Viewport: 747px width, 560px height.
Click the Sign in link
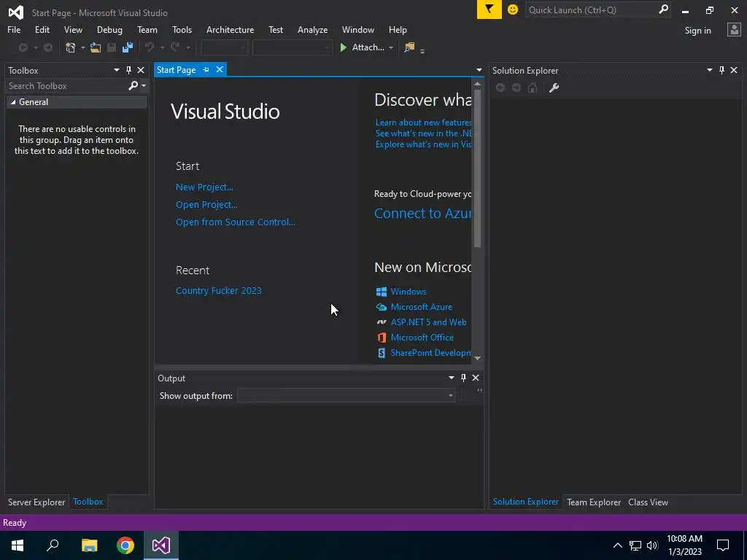[697, 31]
